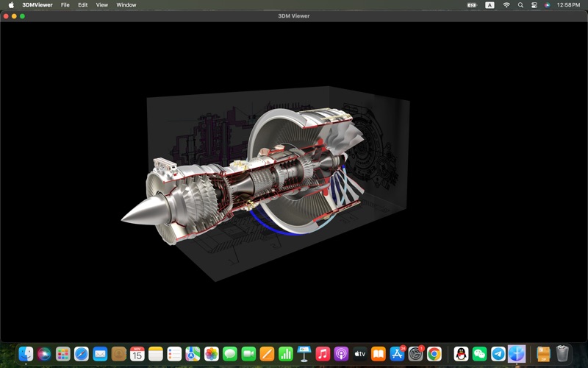The height and width of the screenshot is (368, 588).
Task: Open the View menu
Action: 102,4
